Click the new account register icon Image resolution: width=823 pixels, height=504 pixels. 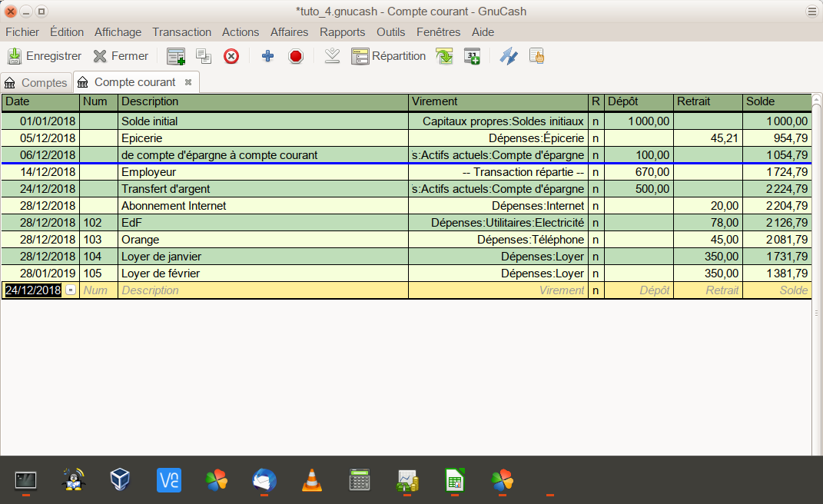click(x=176, y=56)
